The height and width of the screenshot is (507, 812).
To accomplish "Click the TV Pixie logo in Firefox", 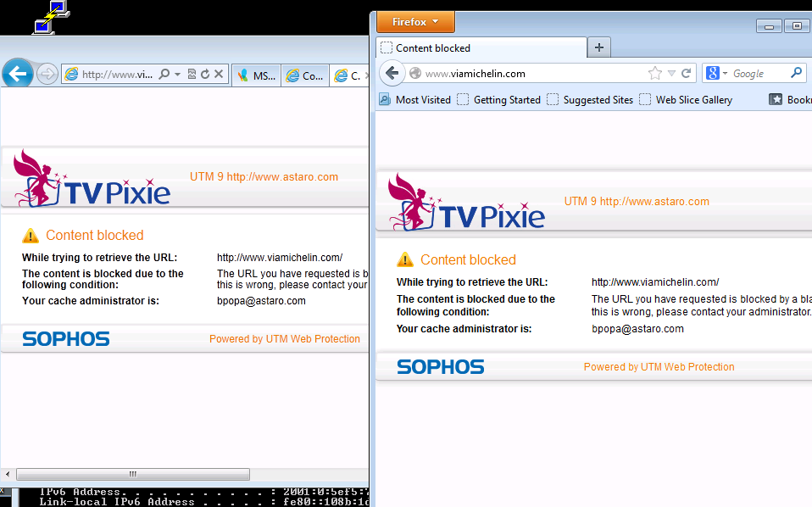I will pos(466,202).
